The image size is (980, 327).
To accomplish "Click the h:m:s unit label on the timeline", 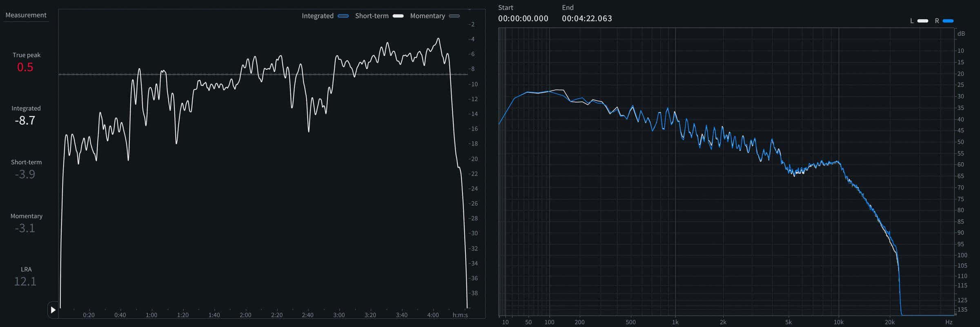I will tap(460, 315).
